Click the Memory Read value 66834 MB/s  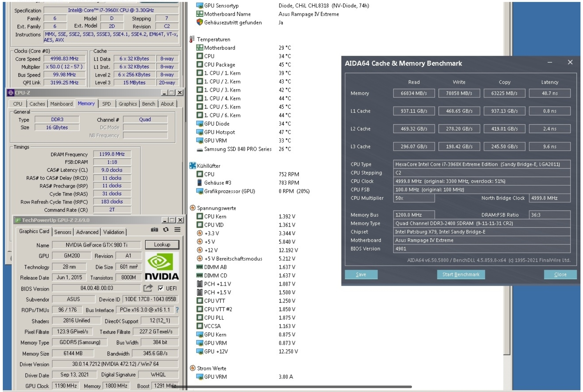(414, 93)
